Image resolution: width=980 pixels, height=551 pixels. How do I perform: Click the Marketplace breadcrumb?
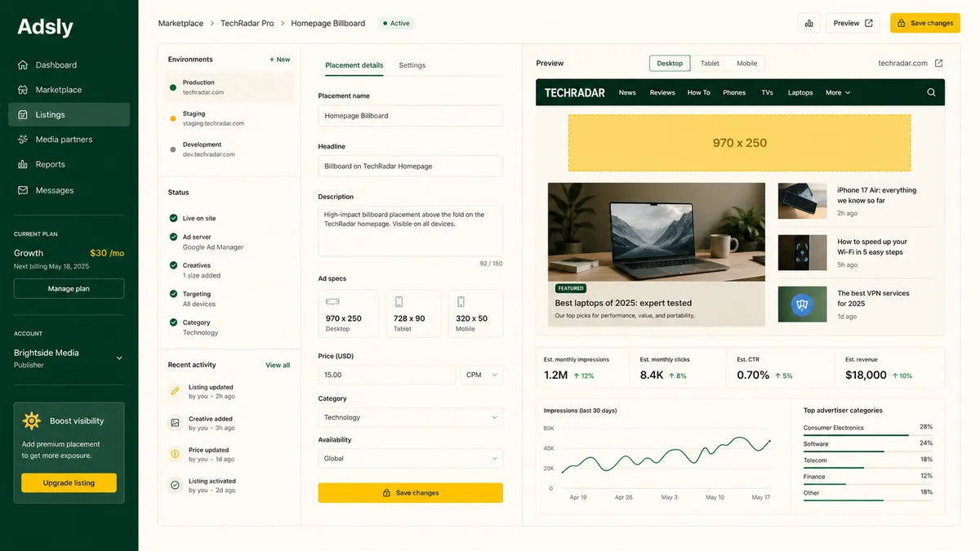click(x=180, y=23)
